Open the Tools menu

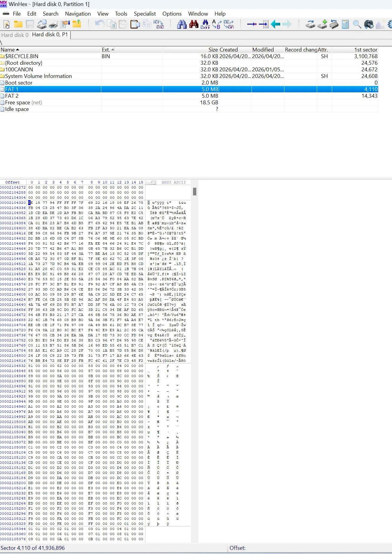pyautogui.click(x=121, y=14)
